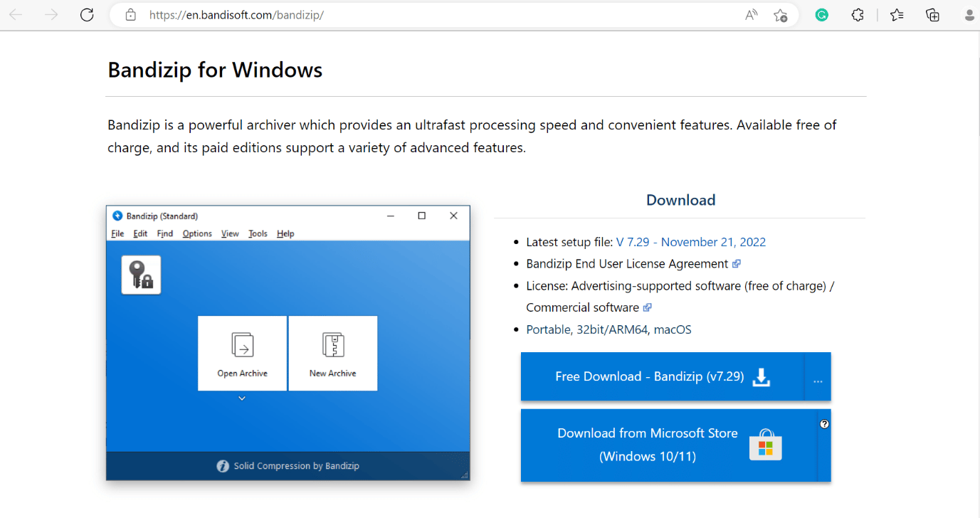Maximize the Bandizip (Standard) window

tap(421, 216)
